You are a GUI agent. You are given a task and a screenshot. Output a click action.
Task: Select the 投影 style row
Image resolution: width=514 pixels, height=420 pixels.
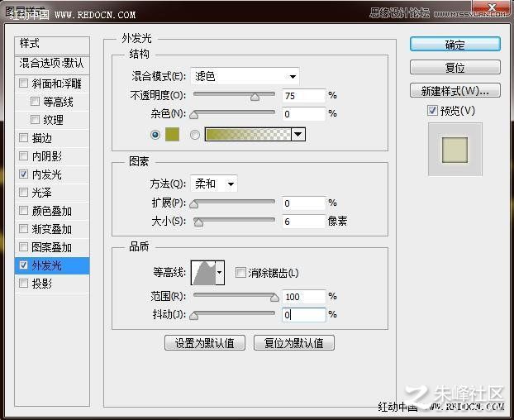[52, 284]
